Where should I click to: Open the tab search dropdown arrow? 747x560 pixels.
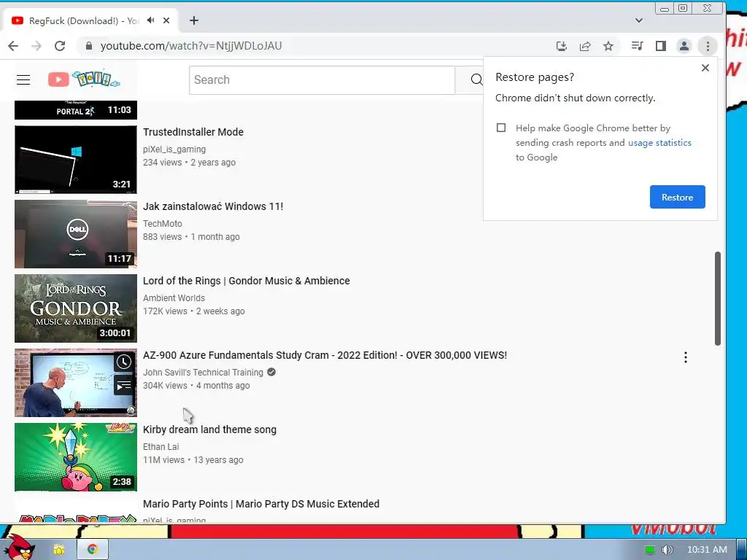coord(639,20)
